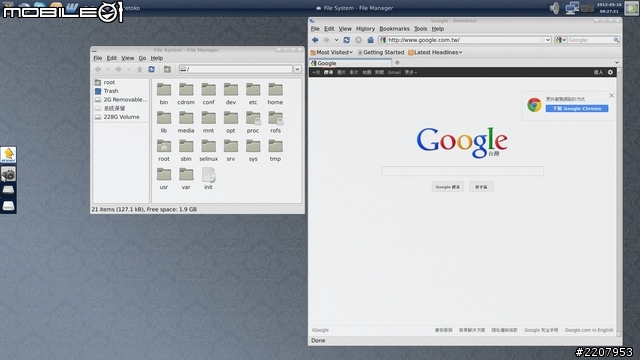Open File Manager forward history dropdown arrow

(x=128, y=69)
